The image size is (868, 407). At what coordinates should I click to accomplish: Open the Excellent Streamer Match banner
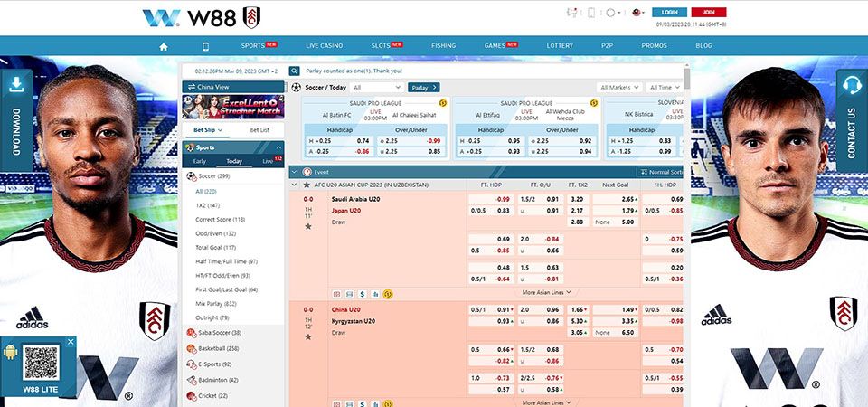click(x=233, y=107)
